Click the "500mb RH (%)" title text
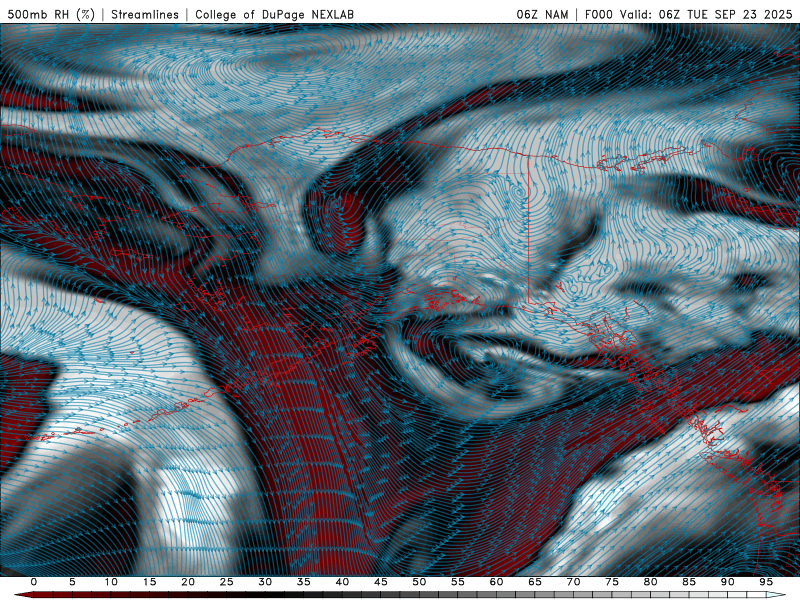 (x=51, y=14)
